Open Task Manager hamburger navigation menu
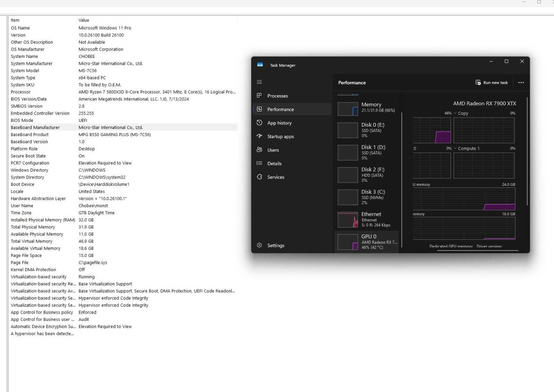 click(x=259, y=82)
